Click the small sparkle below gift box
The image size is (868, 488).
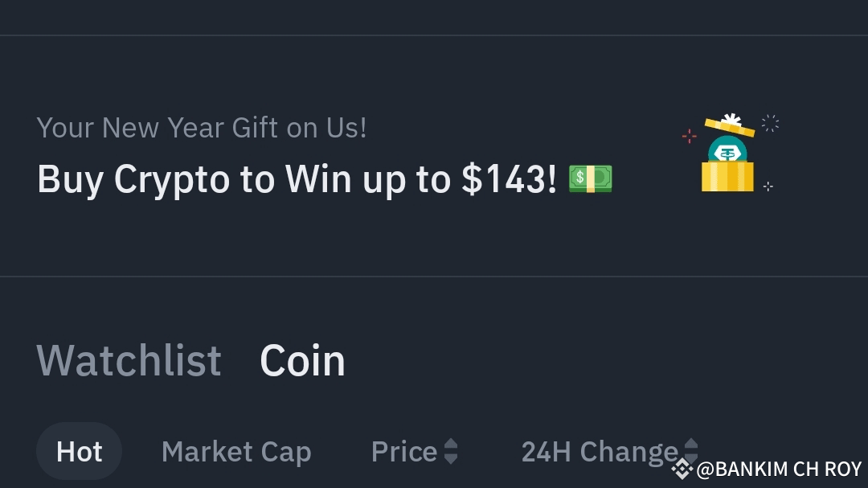(x=768, y=187)
